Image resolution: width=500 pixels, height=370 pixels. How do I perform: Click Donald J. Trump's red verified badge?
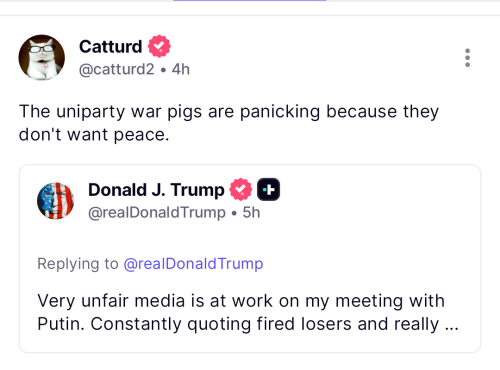(241, 189)
